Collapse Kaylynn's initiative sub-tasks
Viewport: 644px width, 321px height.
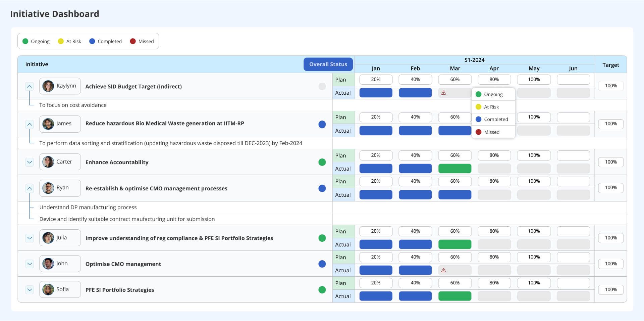pyautogui.click(x=30, y=86)
